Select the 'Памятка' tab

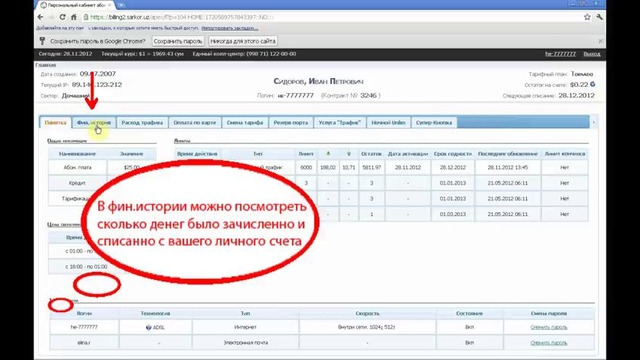coord(56,122)
